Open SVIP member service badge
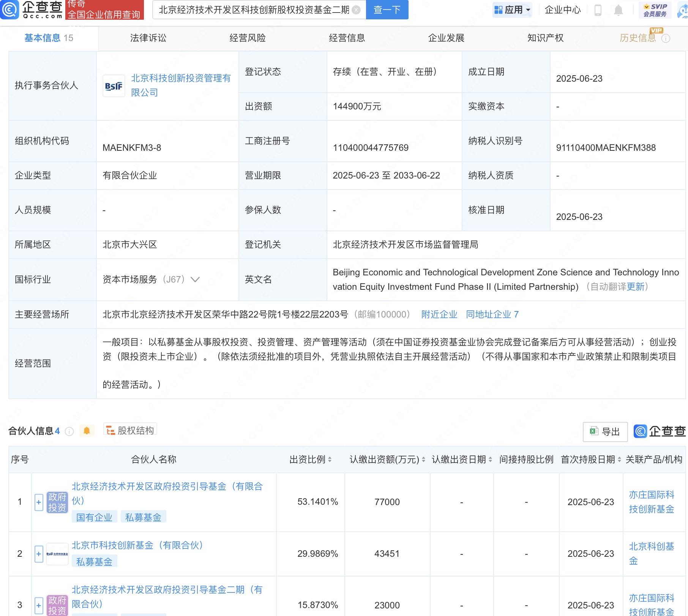688x616 pixels. [655, 10]
